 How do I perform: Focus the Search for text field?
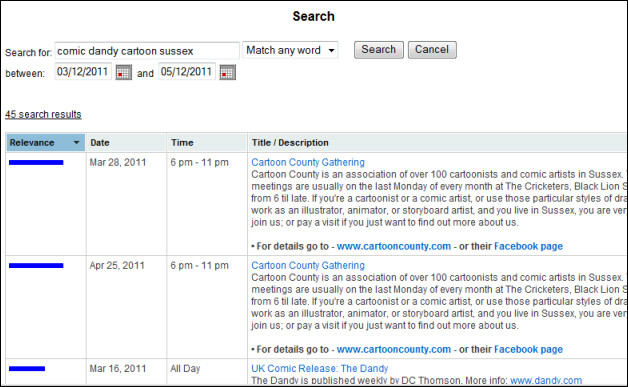coord(147,51)
